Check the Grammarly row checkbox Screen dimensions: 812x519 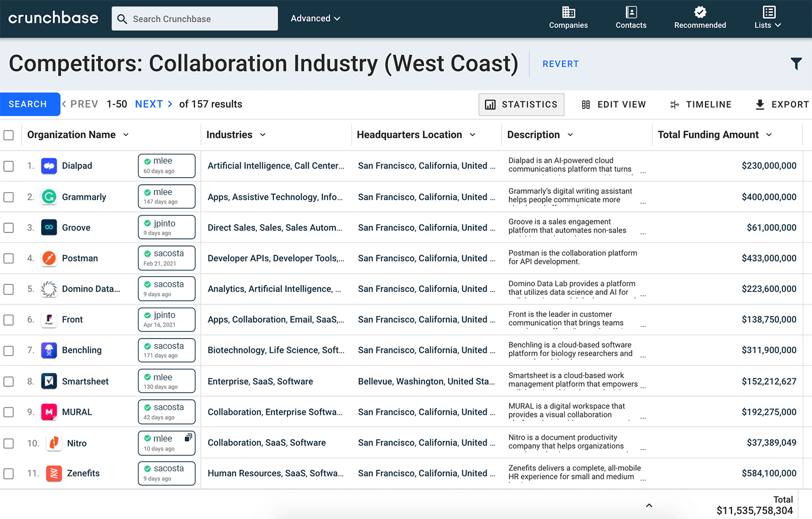pyautogui.click(x=9, y=197)
